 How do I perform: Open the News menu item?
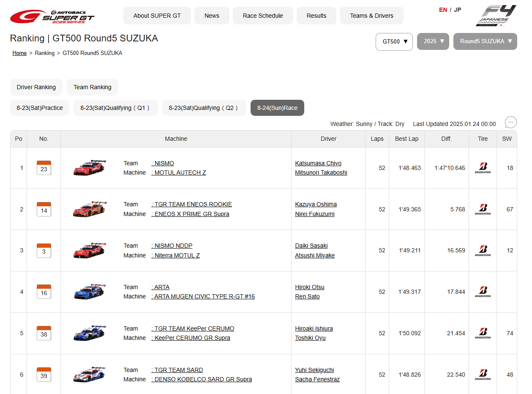[212, 16]
